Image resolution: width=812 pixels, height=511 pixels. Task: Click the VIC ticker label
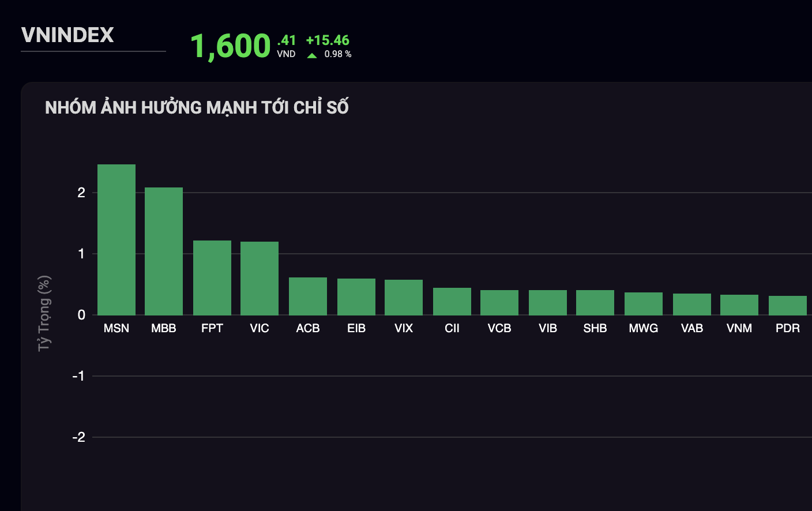pyautogui.click(x=260, y=328)
